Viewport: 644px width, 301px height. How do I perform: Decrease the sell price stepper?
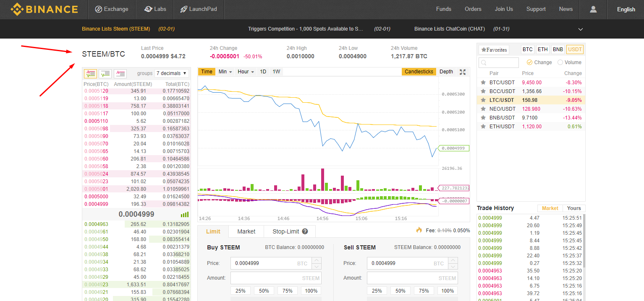click(453, 267)
